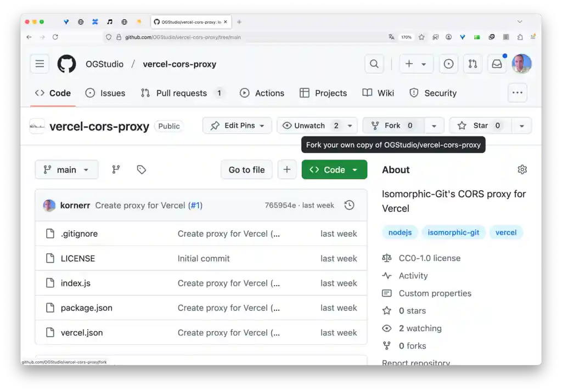This screenshot has height=392, width=562.
Task: Open the About settings gear icon
Action: pyautogui.click(x=522, y=170)
